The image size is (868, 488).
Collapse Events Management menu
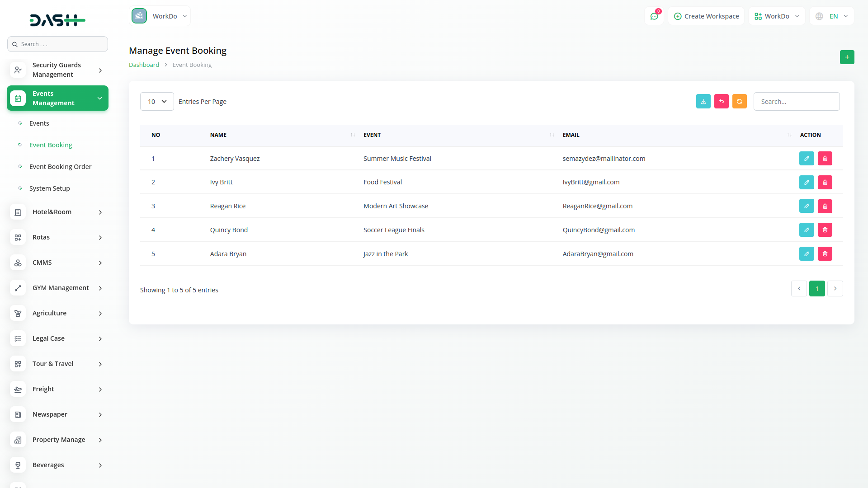point(57,98)
